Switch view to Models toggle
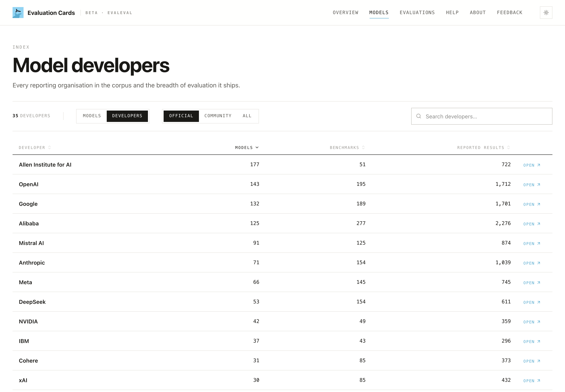 pos(92,116)
